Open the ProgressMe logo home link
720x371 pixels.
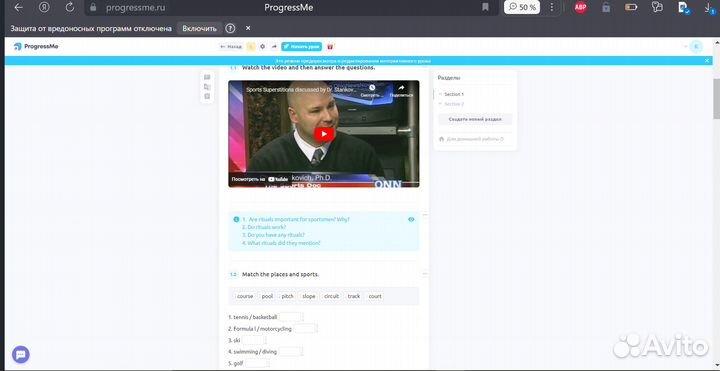click(x=36, y=46)
